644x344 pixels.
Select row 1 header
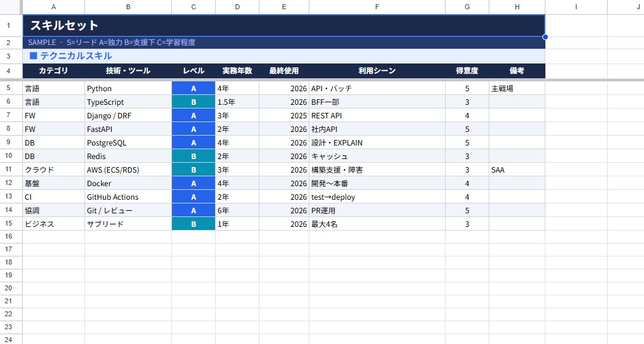[x=11, y=25]
